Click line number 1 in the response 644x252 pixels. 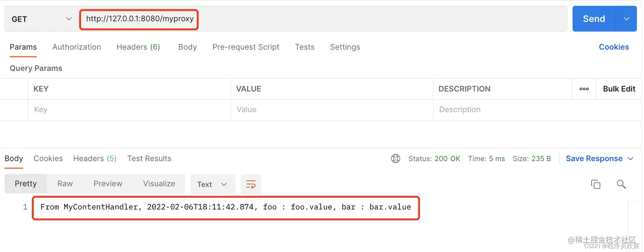coord(25,207)
